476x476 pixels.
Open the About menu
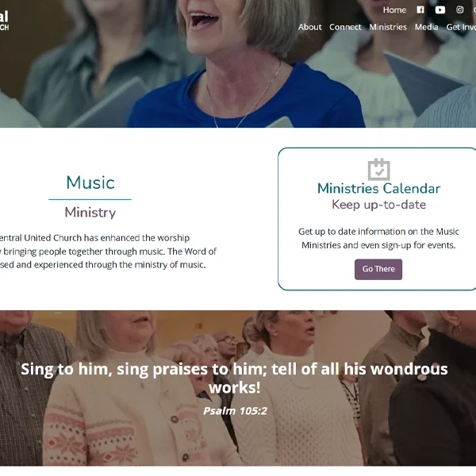coord(309,27)
